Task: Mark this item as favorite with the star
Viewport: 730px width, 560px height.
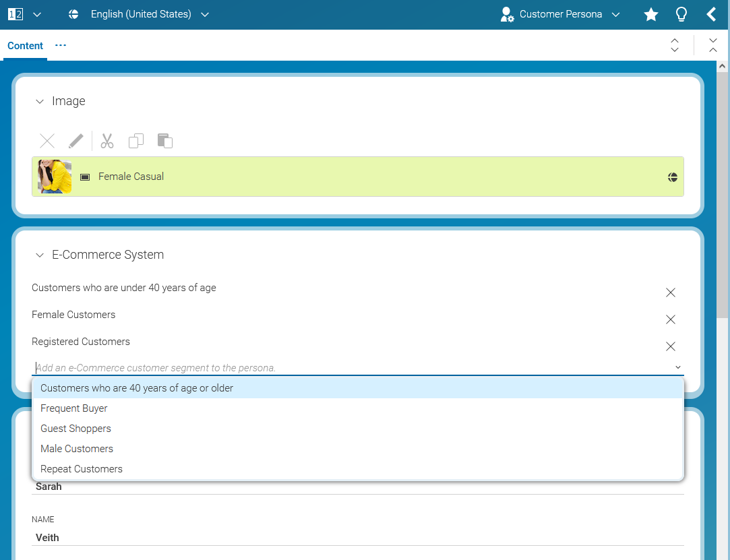Action: [x=650, y=13]
